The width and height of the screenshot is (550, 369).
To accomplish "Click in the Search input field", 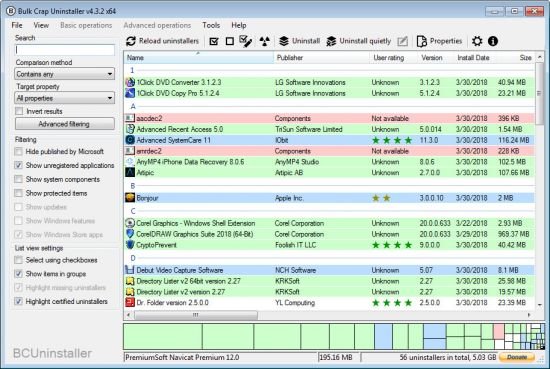I will 65,50.
